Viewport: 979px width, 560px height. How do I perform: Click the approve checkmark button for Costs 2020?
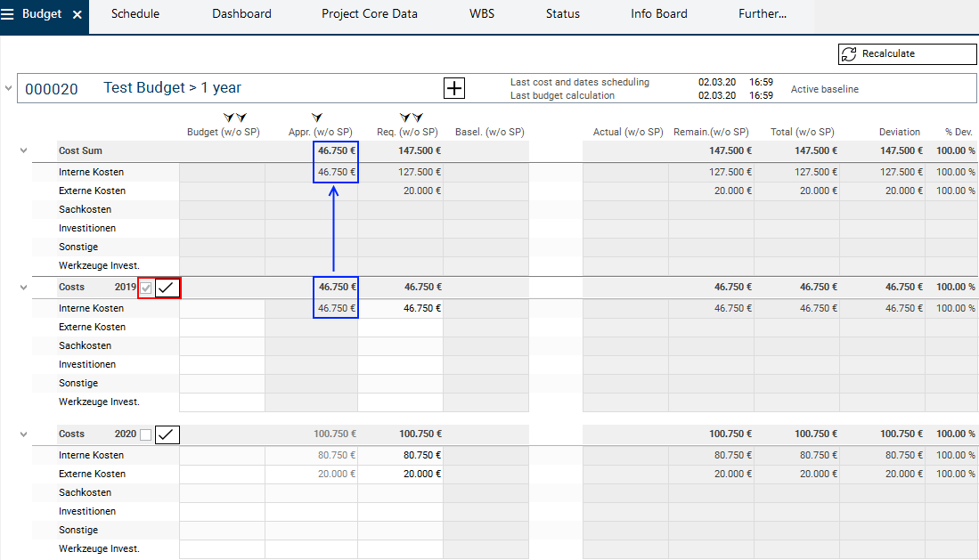(167, 434)
